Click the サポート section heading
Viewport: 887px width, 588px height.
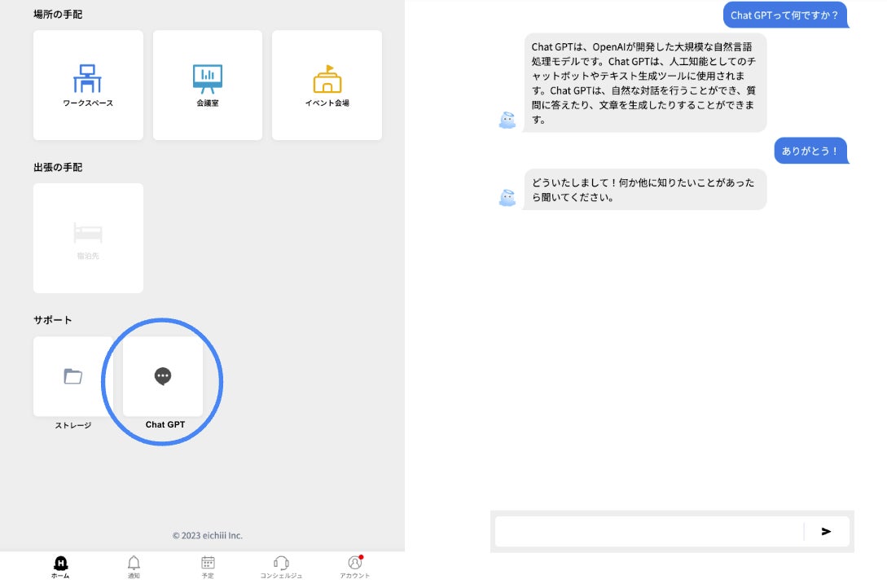tap(53, 319)
